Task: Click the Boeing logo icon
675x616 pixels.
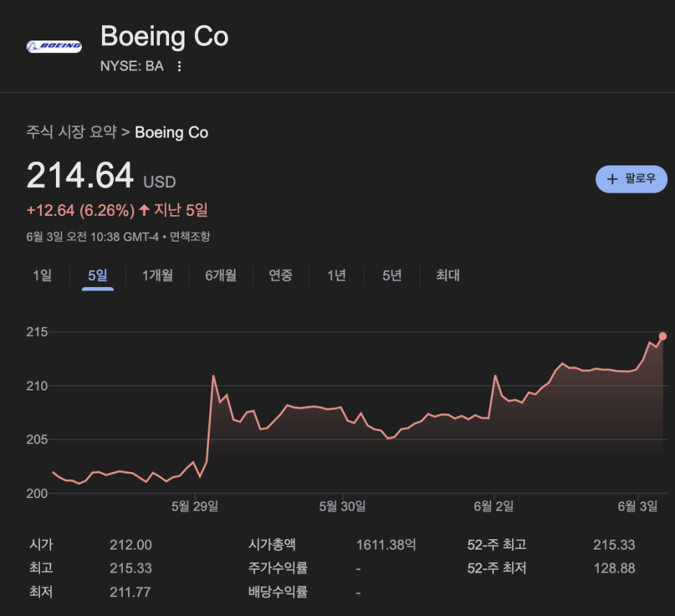Action: coord(54,47)
